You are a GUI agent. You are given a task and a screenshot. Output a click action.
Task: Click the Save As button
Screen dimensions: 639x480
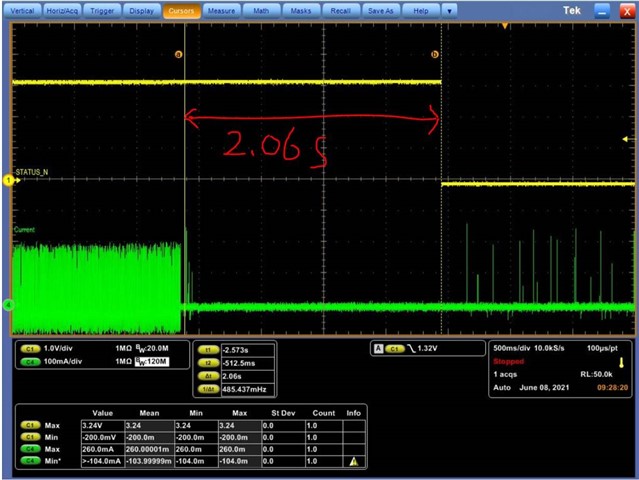point(381,11)
